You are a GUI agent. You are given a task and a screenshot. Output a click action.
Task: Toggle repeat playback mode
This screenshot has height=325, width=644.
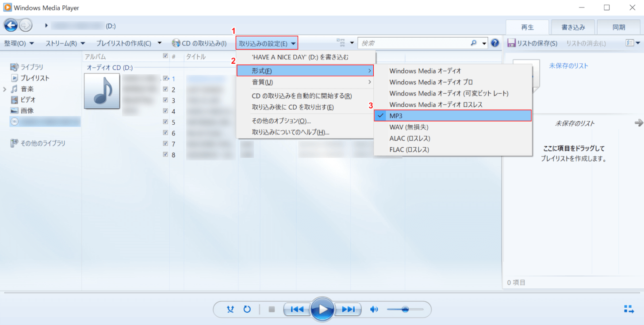247,309
